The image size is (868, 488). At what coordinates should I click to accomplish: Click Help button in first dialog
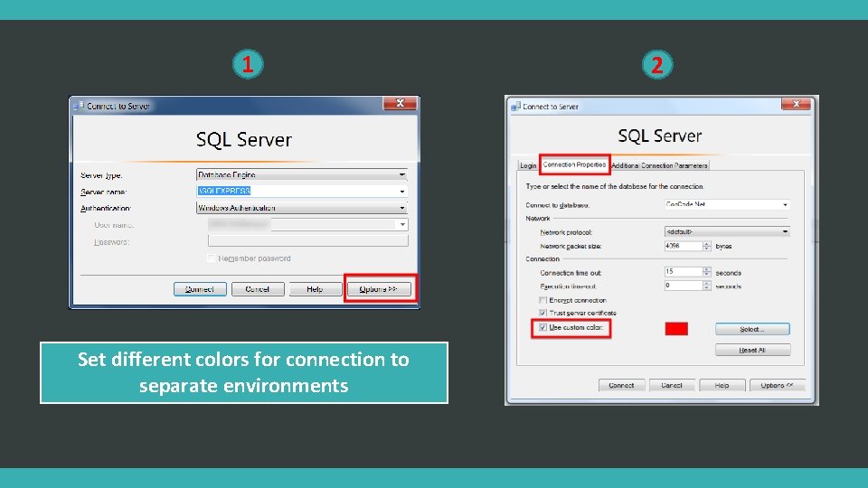(x=315, y=289)
